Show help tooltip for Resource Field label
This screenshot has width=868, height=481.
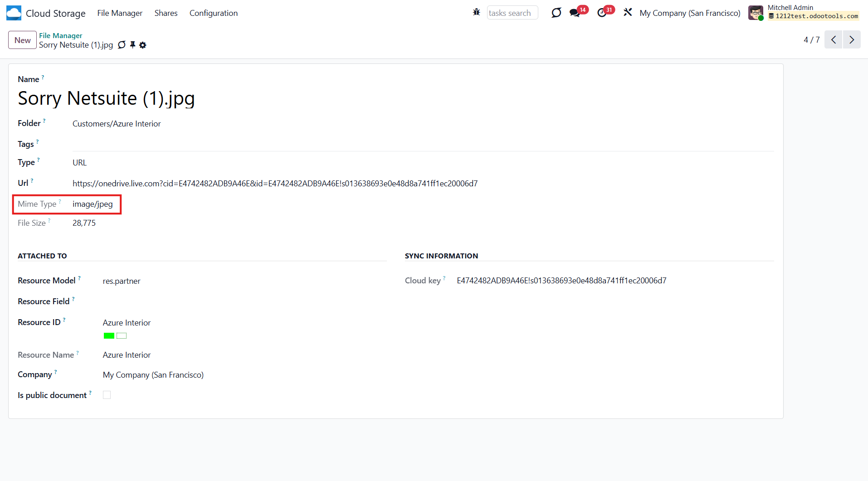[73, 299]
